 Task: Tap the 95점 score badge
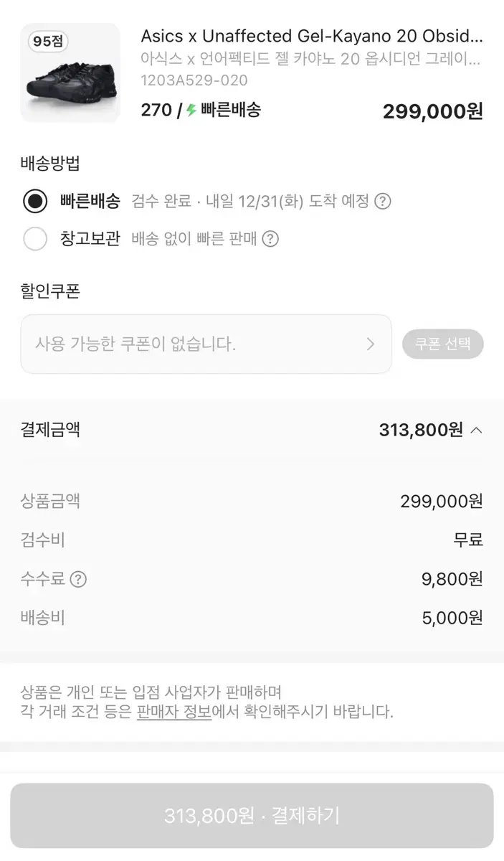point(48,42)
